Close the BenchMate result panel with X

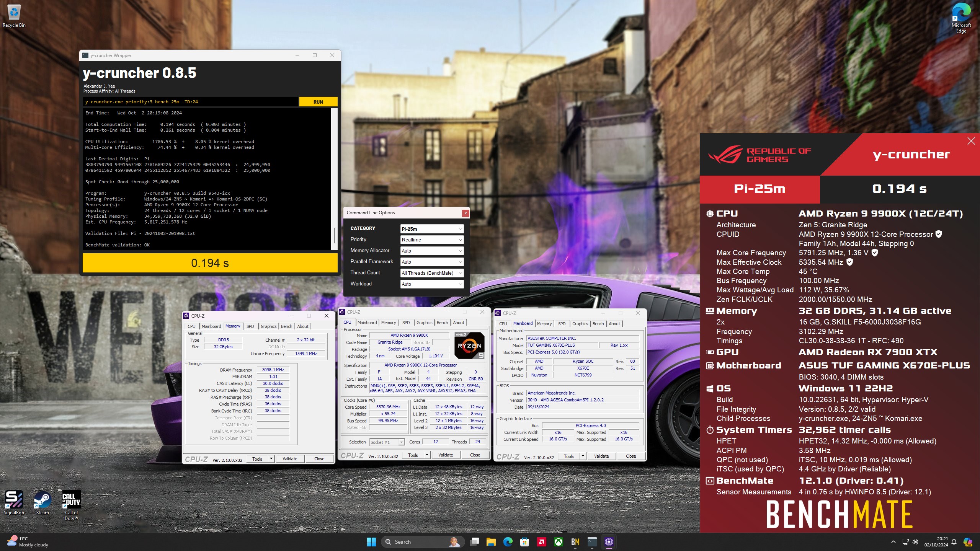(971, 141)
